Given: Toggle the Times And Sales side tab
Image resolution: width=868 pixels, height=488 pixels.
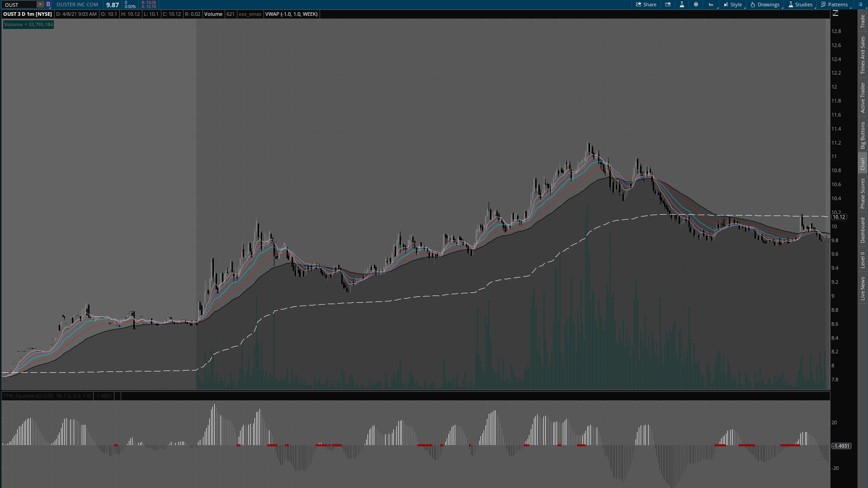Looking at the screenshot, I should pyautogui.click(x=863, y=55).
